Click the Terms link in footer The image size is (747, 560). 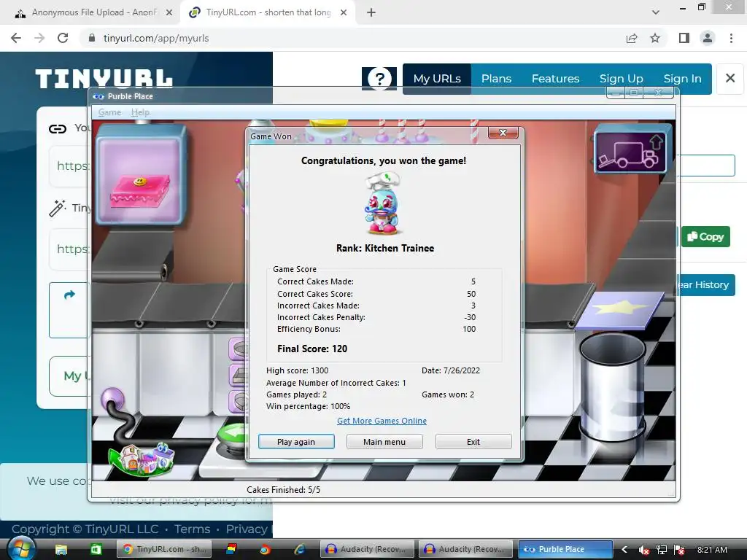(192, 529)
